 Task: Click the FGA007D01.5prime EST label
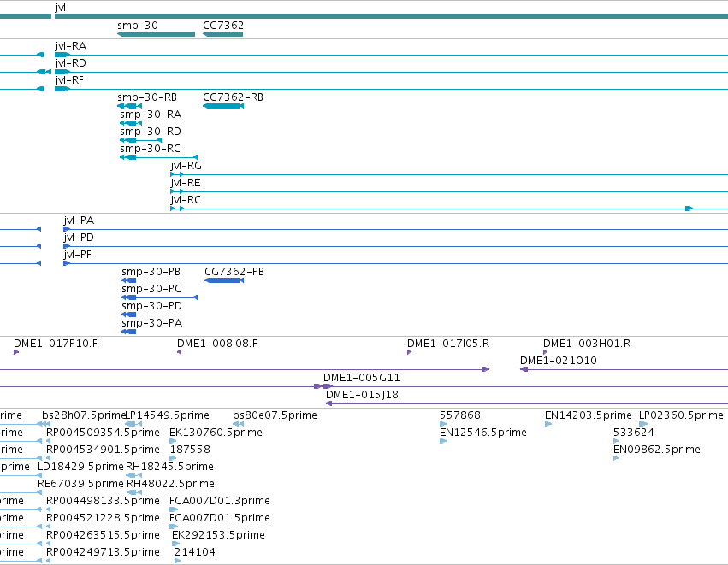coord(220,519)
